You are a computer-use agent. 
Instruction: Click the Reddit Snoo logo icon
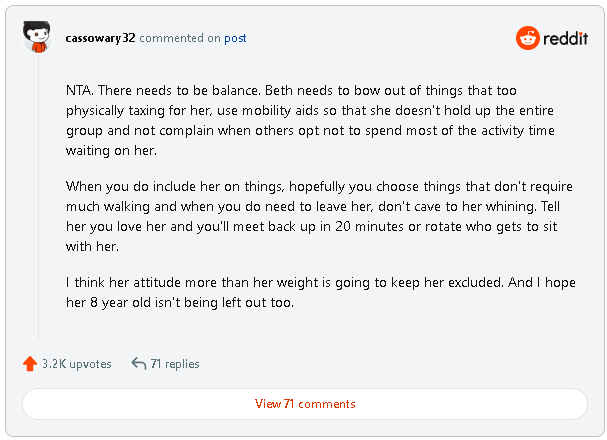(x=527, y=38)
